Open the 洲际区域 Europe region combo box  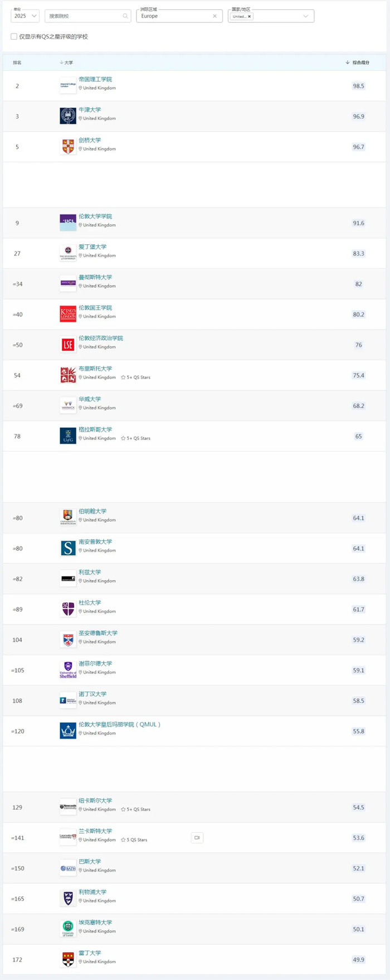(179, 16)
